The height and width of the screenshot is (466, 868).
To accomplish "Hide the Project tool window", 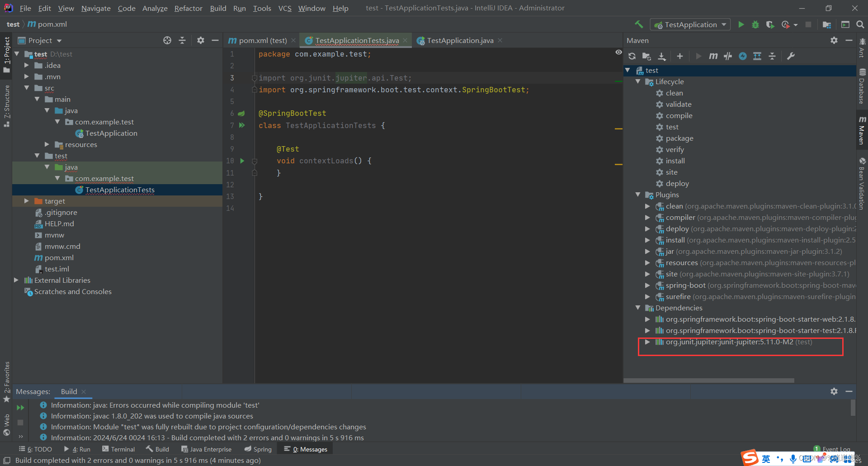I will [215, 40].
